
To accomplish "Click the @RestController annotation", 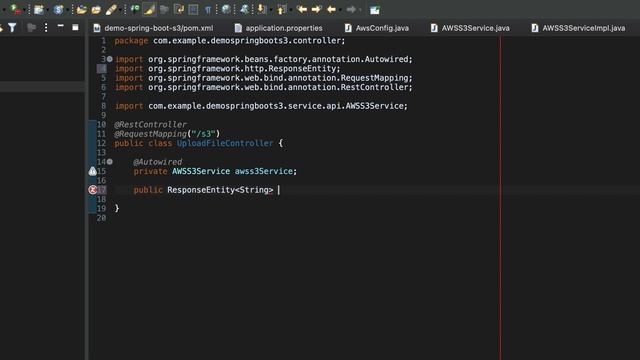I will point(151,124).
